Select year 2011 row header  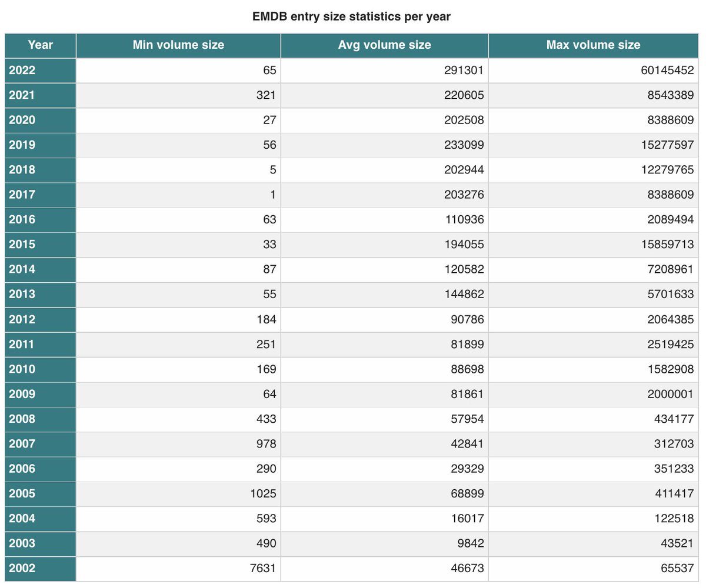tap(41, 345)
